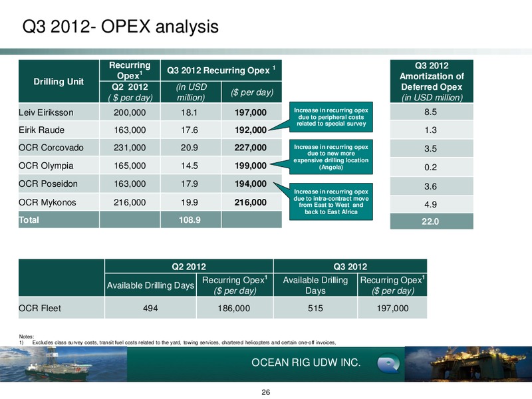
Task: Click the fleet value 494 drilling days
Action: tap(150, 308)
